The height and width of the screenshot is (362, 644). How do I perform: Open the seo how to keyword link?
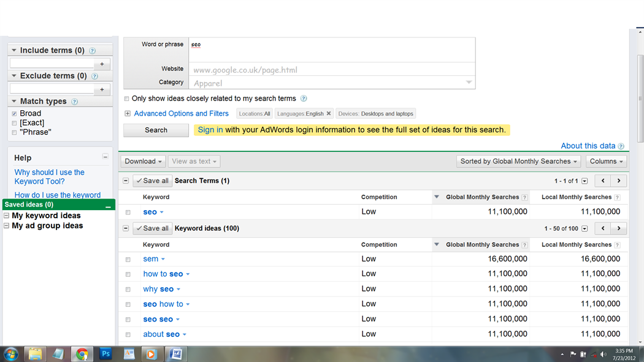pos(163,304)
